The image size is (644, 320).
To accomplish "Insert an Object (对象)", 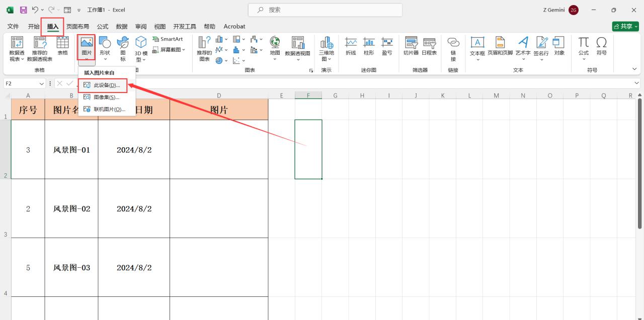I will pyautogui.click(x=559, y=46).
